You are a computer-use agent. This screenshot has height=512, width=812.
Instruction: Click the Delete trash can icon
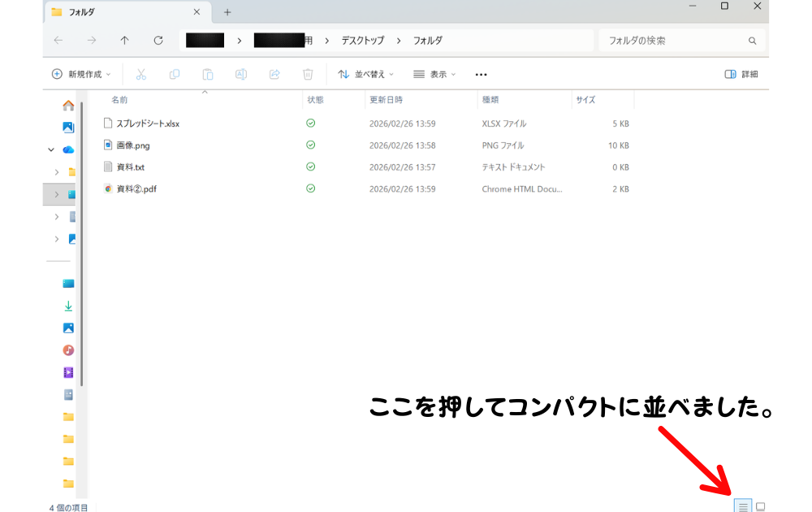click(x=308, y=74)
